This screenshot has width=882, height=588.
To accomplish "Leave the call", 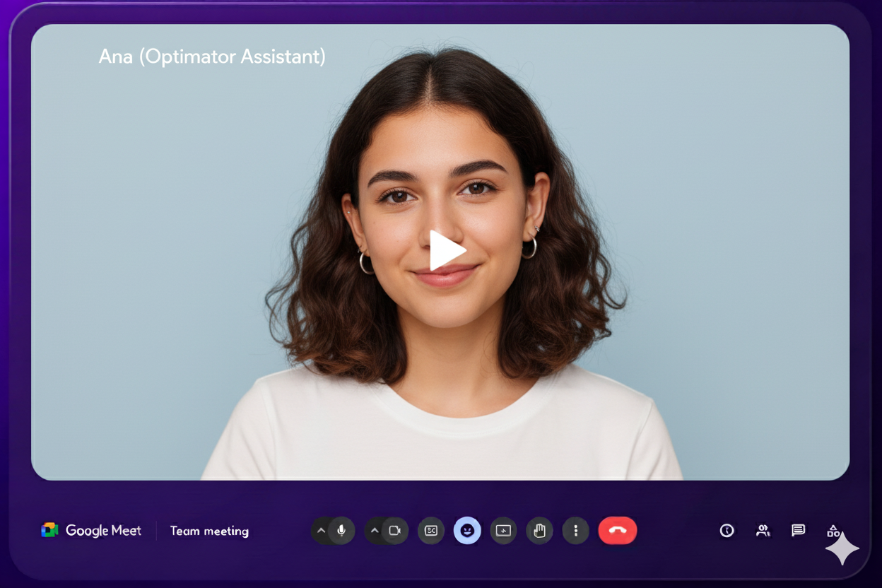I will click(x=617, y=530).
